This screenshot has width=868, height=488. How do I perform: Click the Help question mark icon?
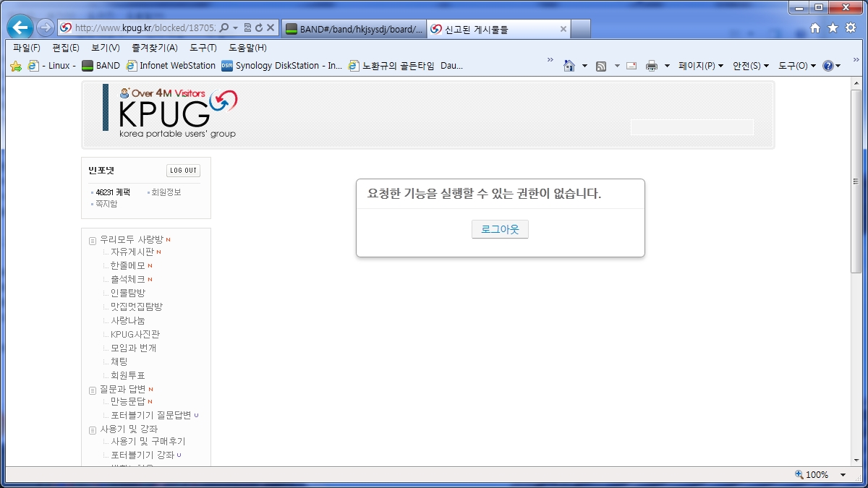click(x=828, y=66)
